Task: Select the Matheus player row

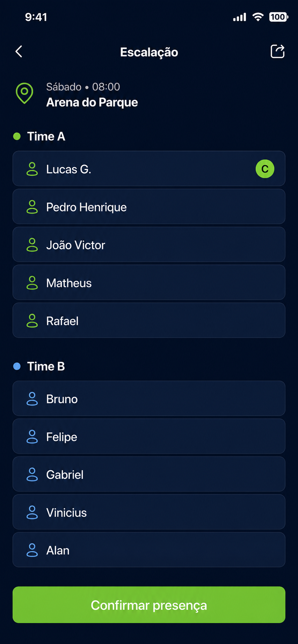Action: click(x=149, y=283)
